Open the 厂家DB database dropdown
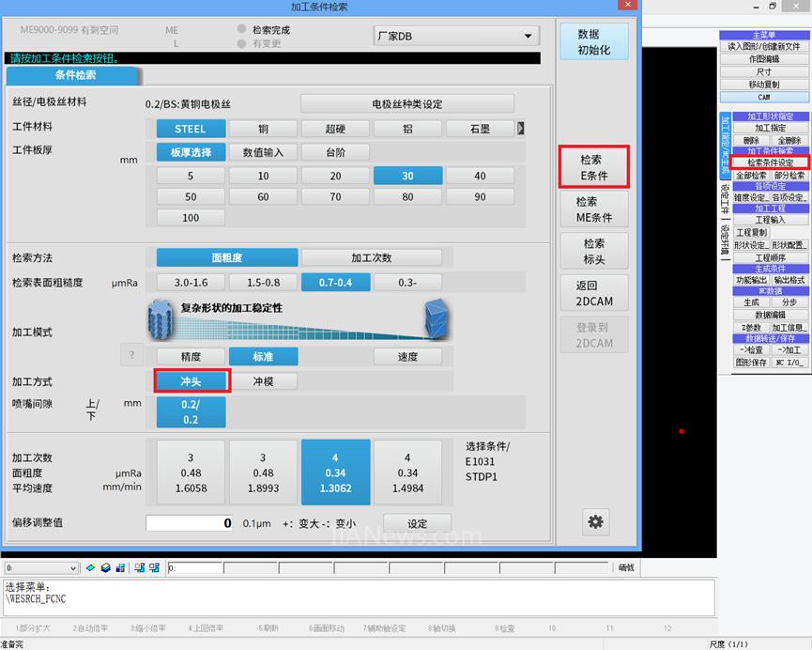812x650 pixels. (455, 37)
